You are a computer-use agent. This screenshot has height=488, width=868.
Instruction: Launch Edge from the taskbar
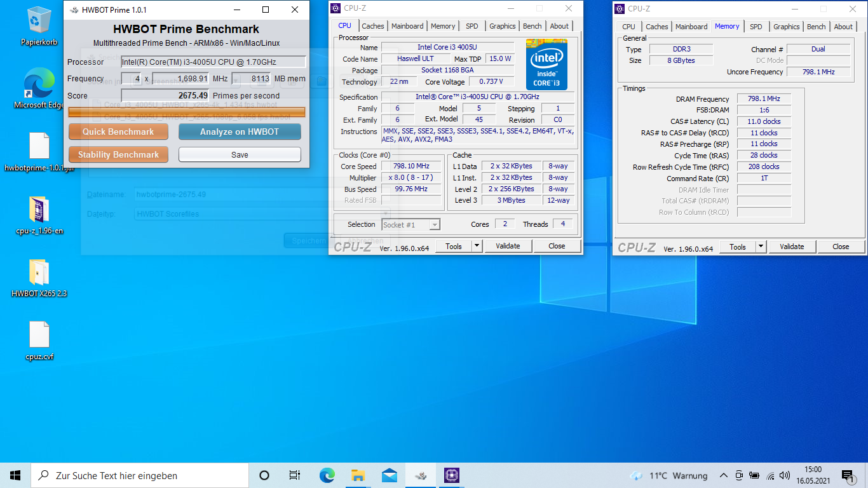tap(327, 475)
